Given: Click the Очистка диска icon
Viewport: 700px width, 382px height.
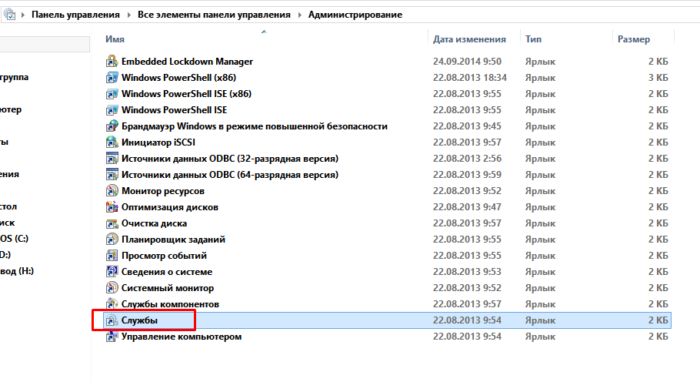Looking at the screenshot, I should point(112,223).
